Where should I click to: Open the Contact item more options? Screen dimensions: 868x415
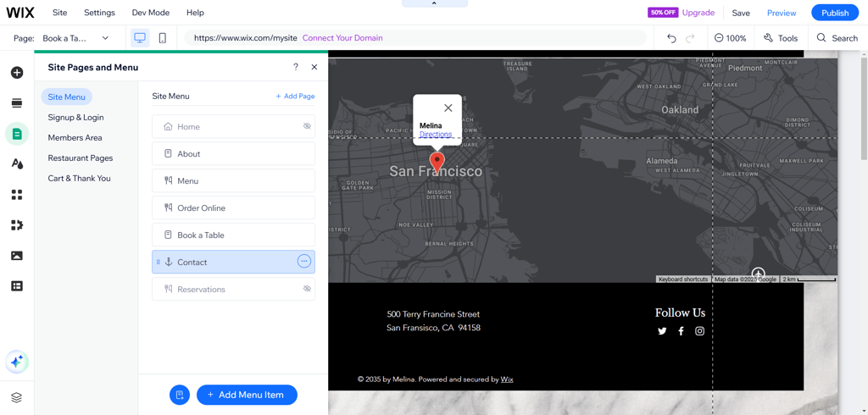(x=304, y=261)
